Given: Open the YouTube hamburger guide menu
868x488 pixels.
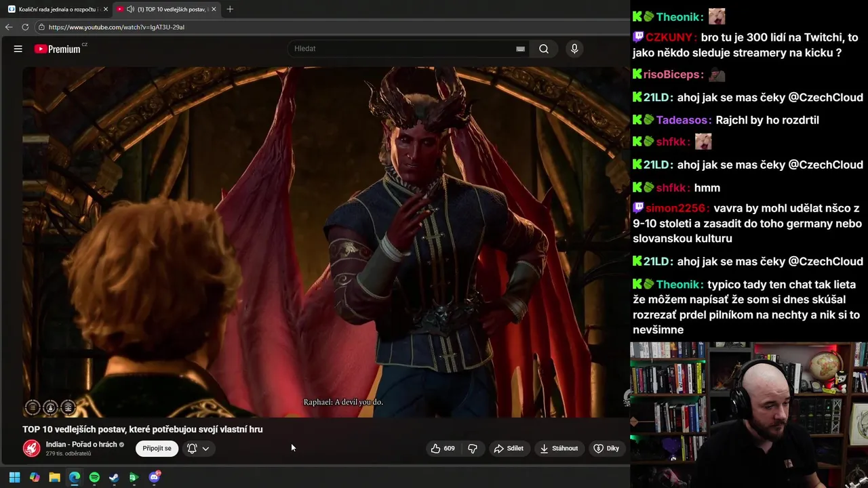Looking at the screenshot, I should [18, 49].
